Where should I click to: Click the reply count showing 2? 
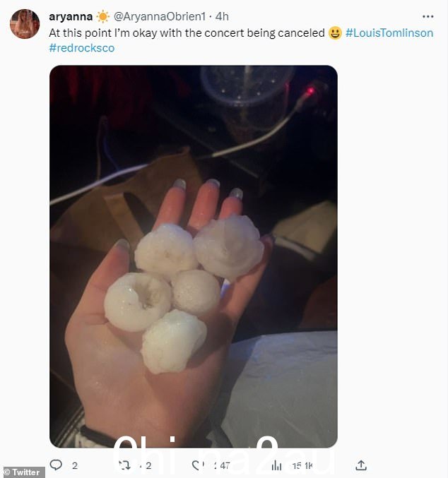tap(75, 465)
